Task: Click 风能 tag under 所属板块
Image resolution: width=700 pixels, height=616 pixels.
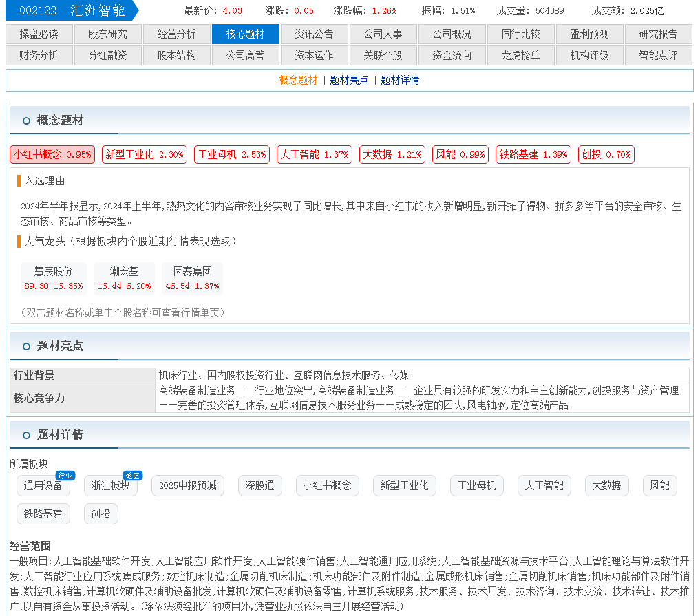Action: [x=660, y=486]
